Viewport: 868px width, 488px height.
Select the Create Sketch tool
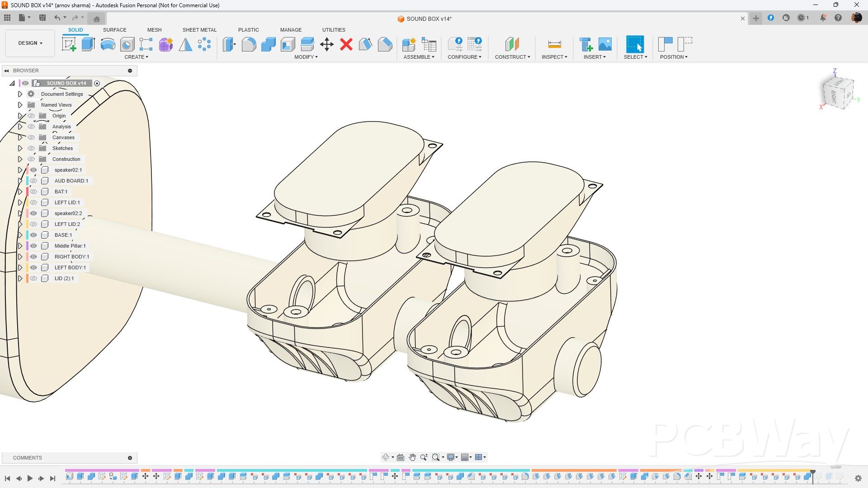tap(69, 44)
